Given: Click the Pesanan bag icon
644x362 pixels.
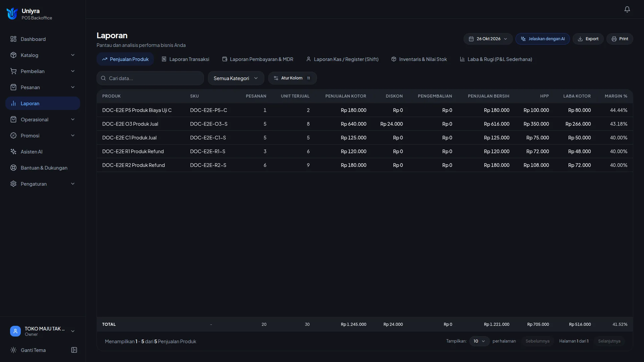Looking at the screenshot, I should (13, 87).
